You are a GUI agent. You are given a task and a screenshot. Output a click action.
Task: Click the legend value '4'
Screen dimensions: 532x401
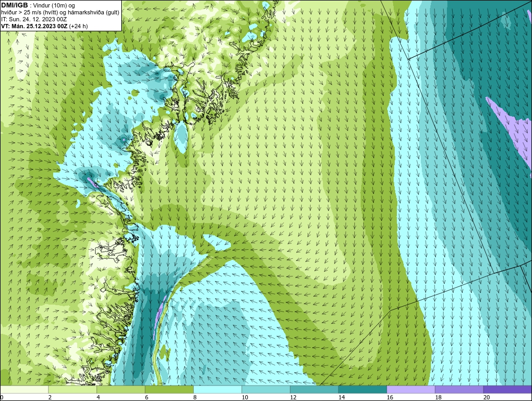click(x=98, y=397)
